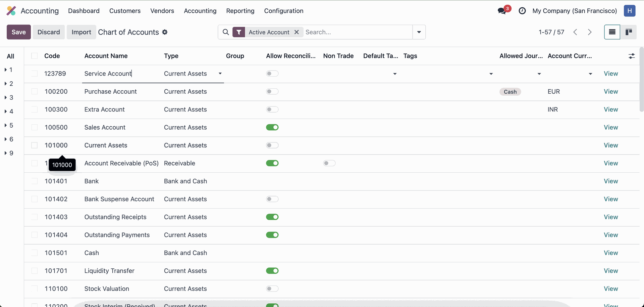The width and height of the screenshot is (644, 307).
Task: Switch to list view
Action: point(612,32)
